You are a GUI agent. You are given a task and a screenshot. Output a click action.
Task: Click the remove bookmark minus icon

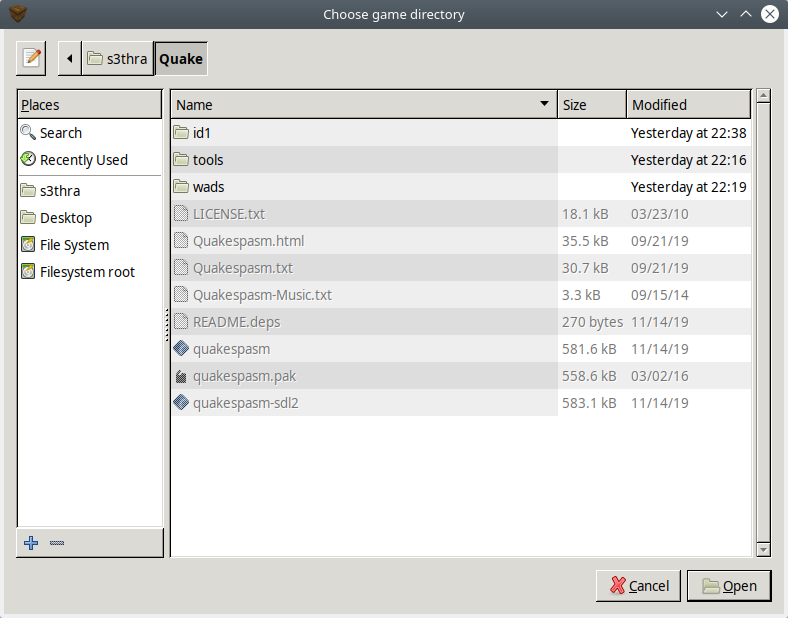(57, 543)
